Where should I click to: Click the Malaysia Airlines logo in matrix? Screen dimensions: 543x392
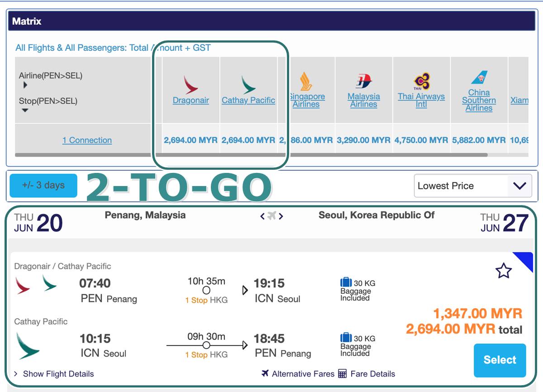click(364, 81)
